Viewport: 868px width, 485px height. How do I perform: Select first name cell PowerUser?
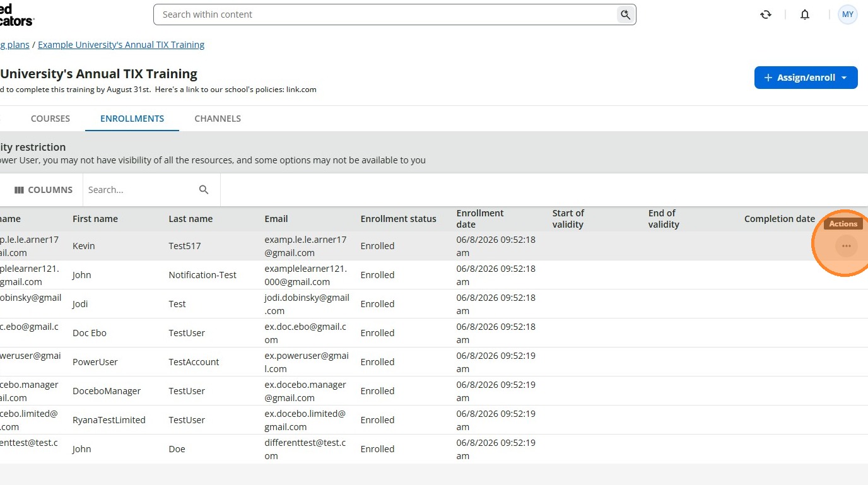(95, 362)
